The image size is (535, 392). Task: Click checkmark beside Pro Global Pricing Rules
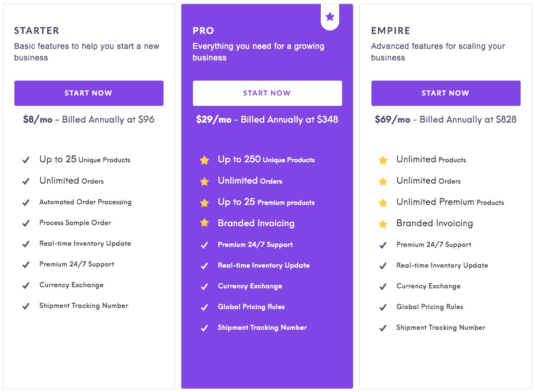pyautogui.click(x=204, y=307)
